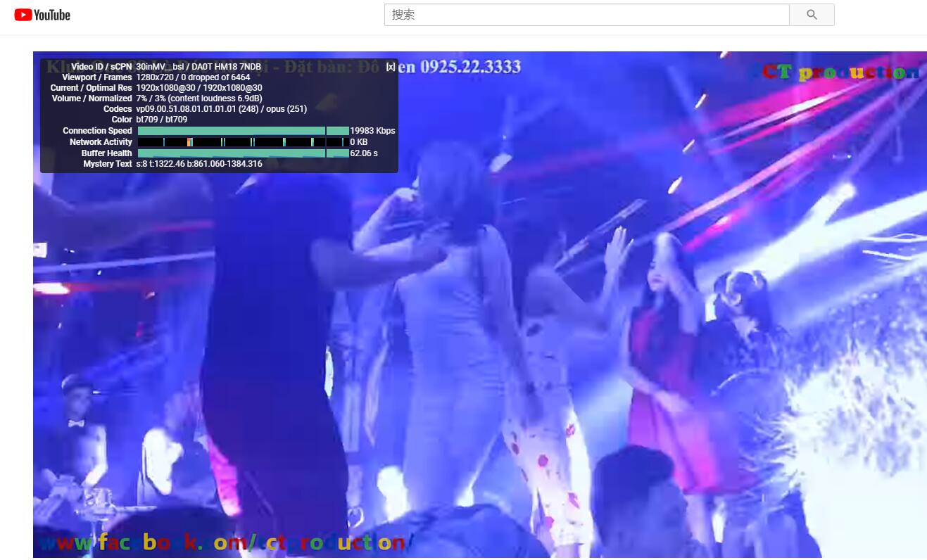927x560 pixels.
Task: Click the Buffer Health graph bar
Action: click(x=243, y=153)
